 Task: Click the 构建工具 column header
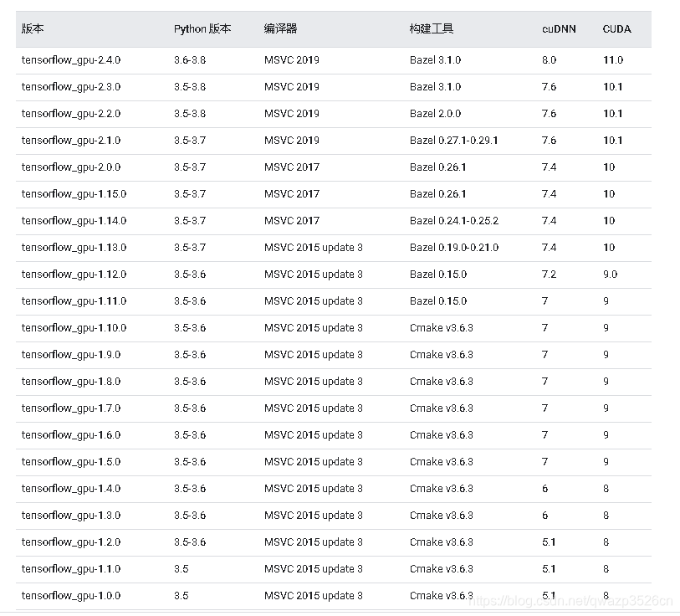432,29
